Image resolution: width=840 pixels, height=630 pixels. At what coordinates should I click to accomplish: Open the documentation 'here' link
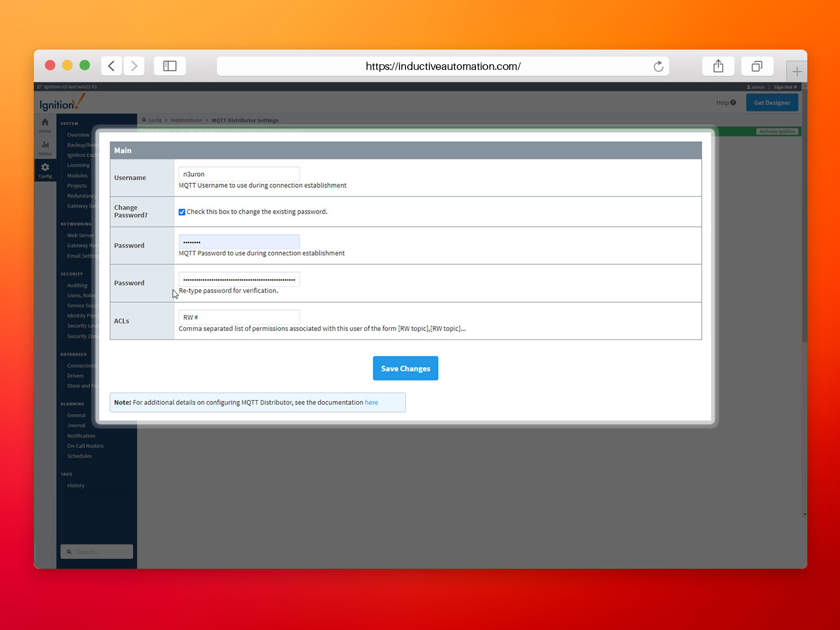[x=372, y=402]
